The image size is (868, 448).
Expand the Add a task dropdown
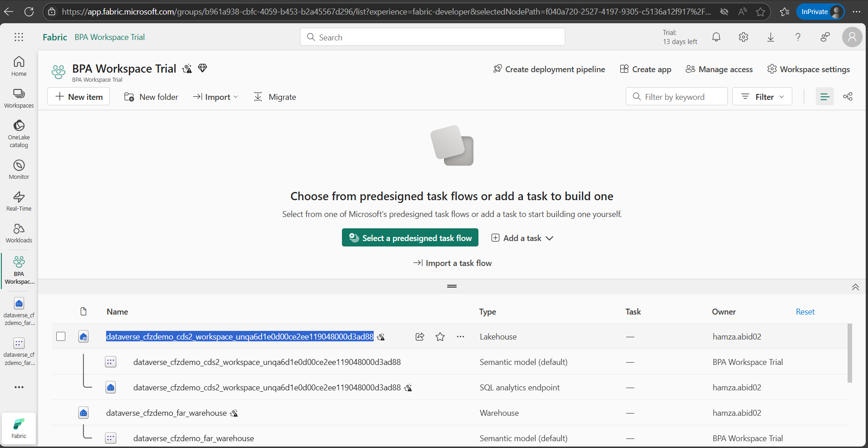[x=522, y=238]
